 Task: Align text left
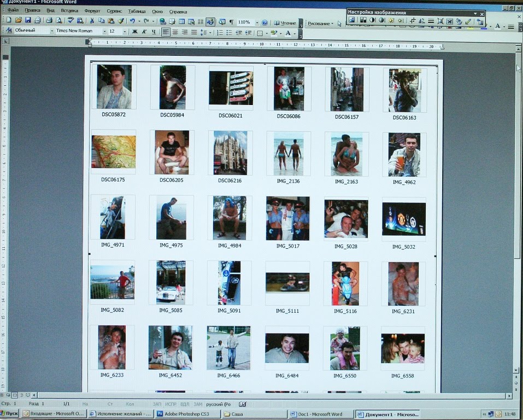166,32
